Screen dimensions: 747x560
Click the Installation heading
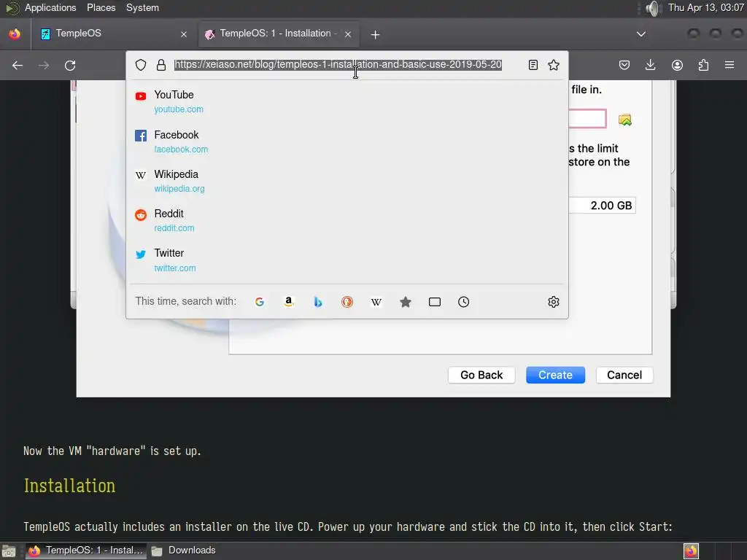click(69, 486)
